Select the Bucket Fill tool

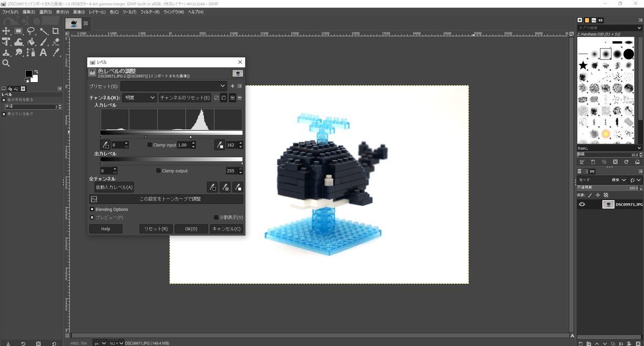click(31, 42)
